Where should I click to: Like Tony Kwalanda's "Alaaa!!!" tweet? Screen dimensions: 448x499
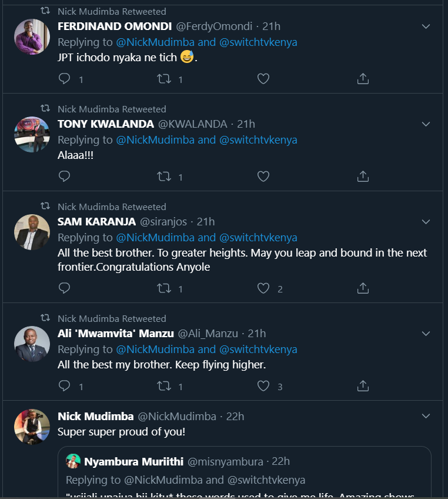click(x=263, y=176)
